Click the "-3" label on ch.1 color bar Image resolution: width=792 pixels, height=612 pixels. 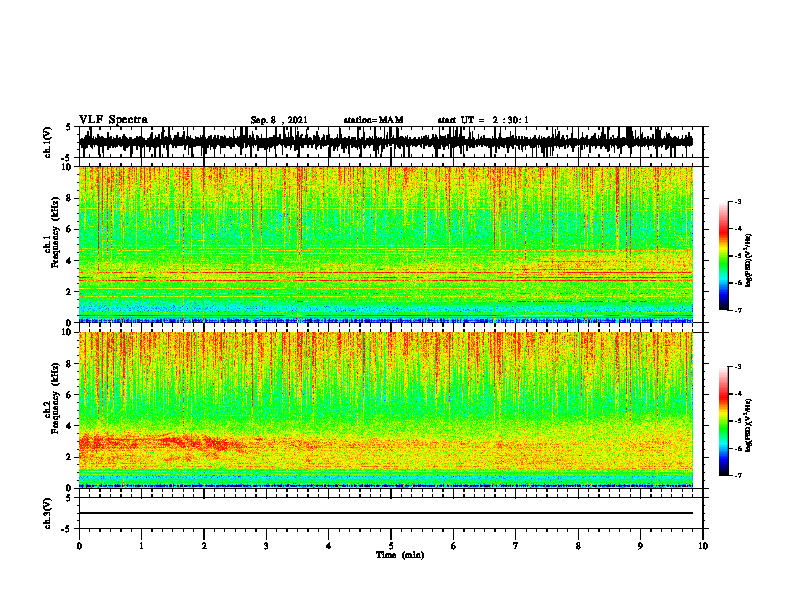737,201
